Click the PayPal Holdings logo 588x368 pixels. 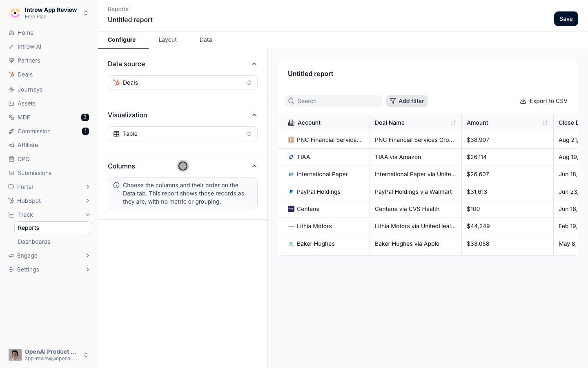291,192
